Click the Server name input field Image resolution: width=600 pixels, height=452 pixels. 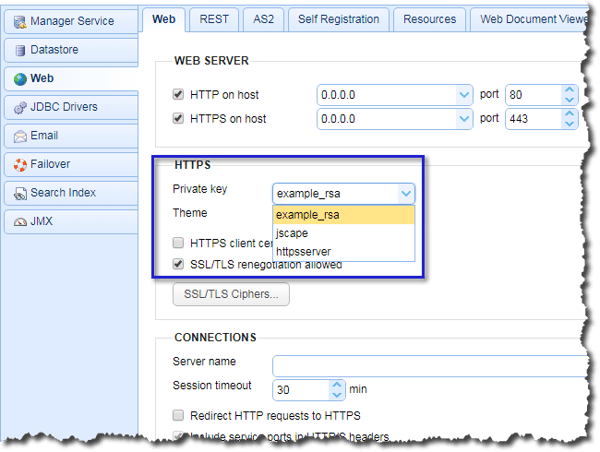pos(430,366)
